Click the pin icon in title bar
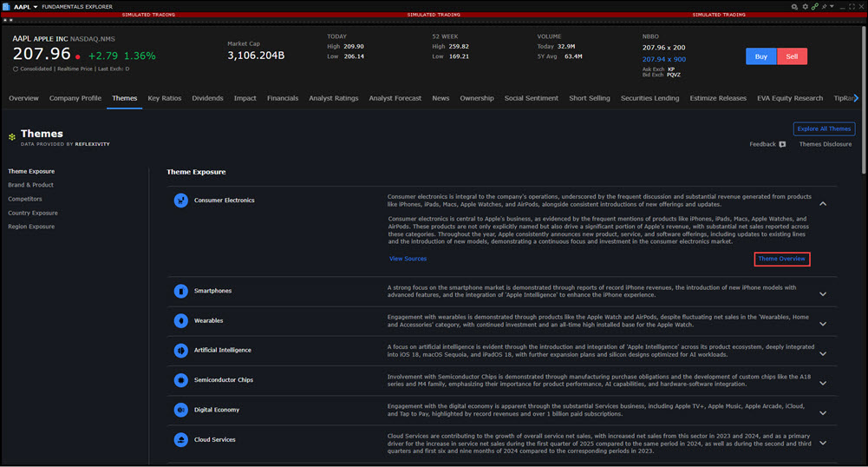The height and width of the screenshot is (467, 868). click(x=825, y=7)
